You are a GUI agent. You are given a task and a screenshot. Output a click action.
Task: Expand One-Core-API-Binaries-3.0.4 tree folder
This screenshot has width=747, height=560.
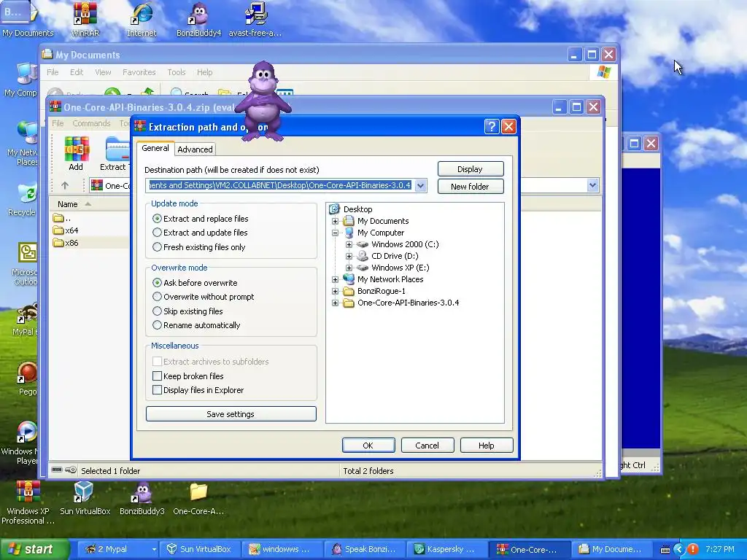coord(335,303)
